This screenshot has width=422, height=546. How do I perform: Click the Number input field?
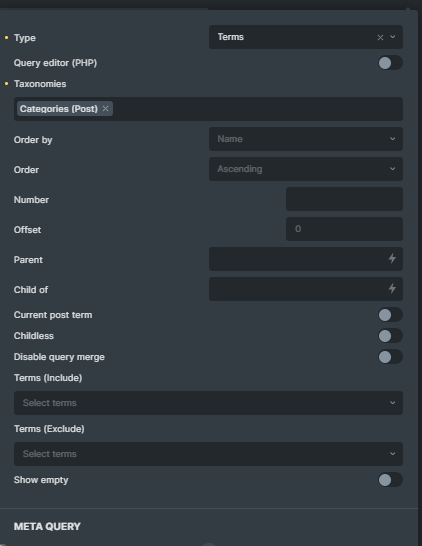[x=344, y=199]
